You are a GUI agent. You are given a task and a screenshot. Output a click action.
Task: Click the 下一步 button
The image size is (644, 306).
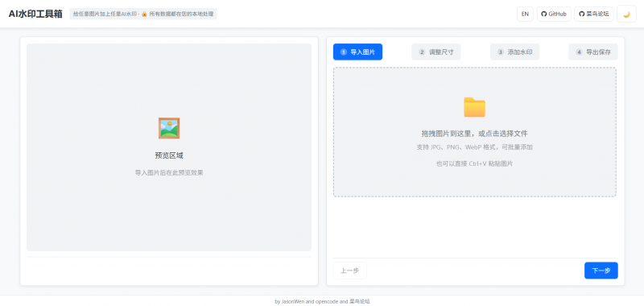point(601,271)
